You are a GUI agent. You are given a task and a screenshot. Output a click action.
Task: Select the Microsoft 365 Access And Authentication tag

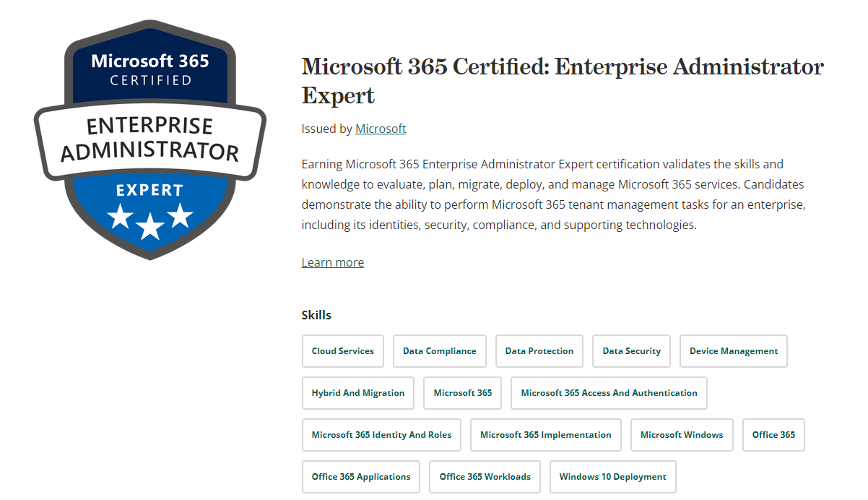click(x=609, y=393)
